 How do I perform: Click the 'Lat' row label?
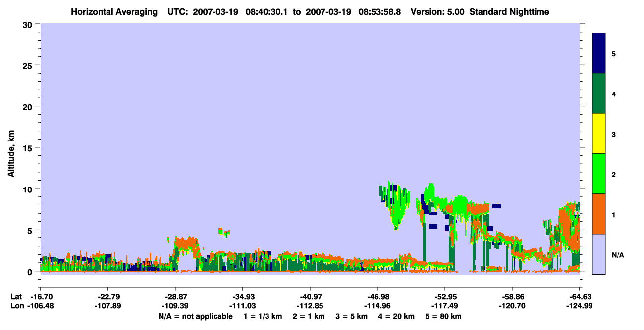point(16,297)
